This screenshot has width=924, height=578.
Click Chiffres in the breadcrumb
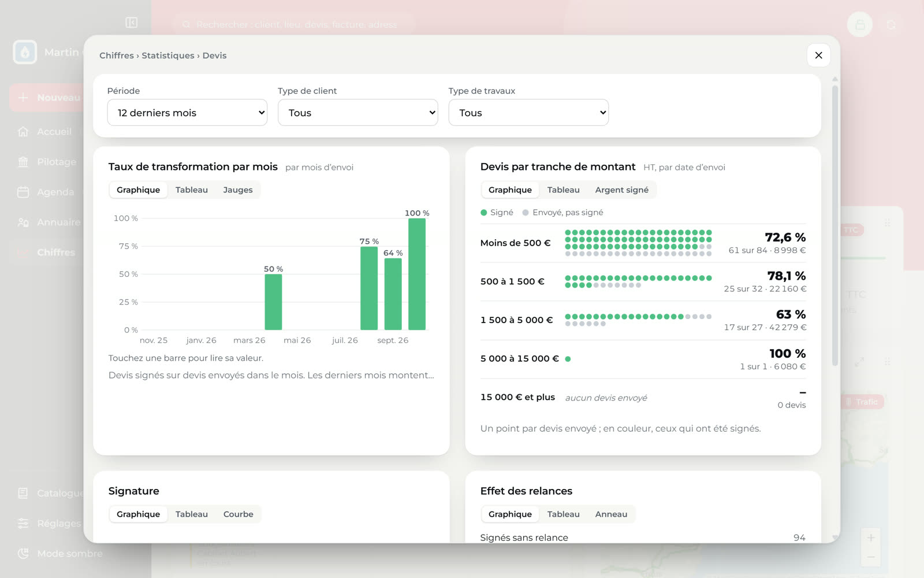coord(117,55)
